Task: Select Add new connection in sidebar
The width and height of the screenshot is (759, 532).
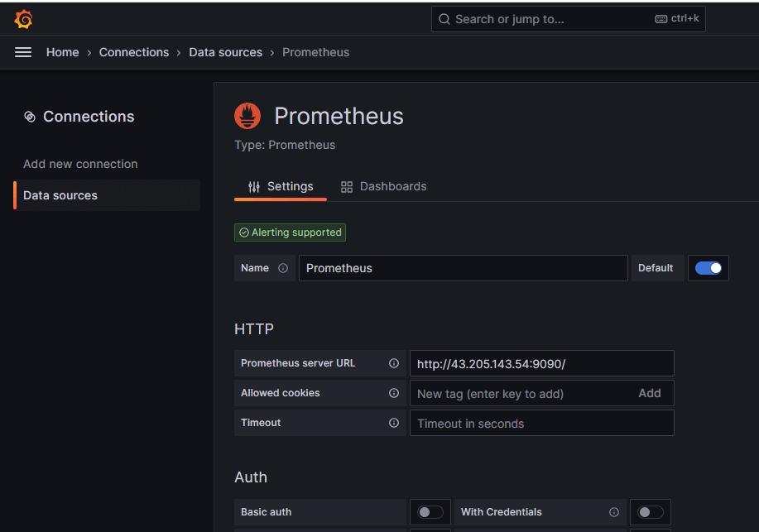Action: click(80, 164)
